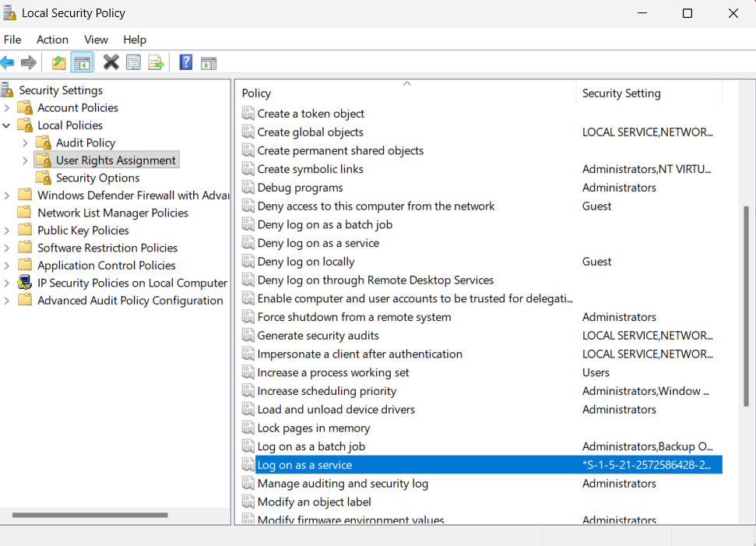Expand the Software Restriction Policies node
This screenshot has width=756, height=546.
point(7,248)
